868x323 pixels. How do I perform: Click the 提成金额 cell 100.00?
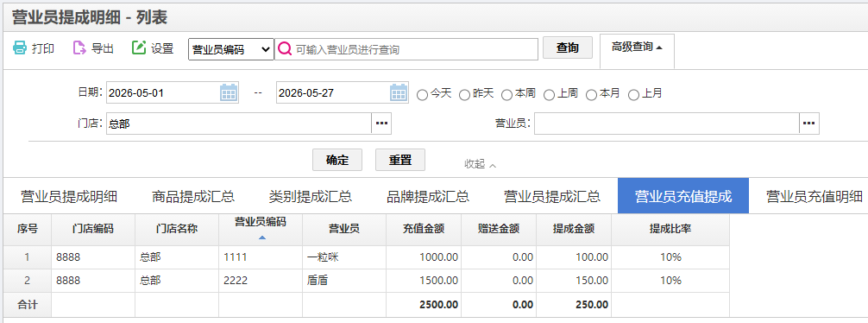[x=574, y=257]
